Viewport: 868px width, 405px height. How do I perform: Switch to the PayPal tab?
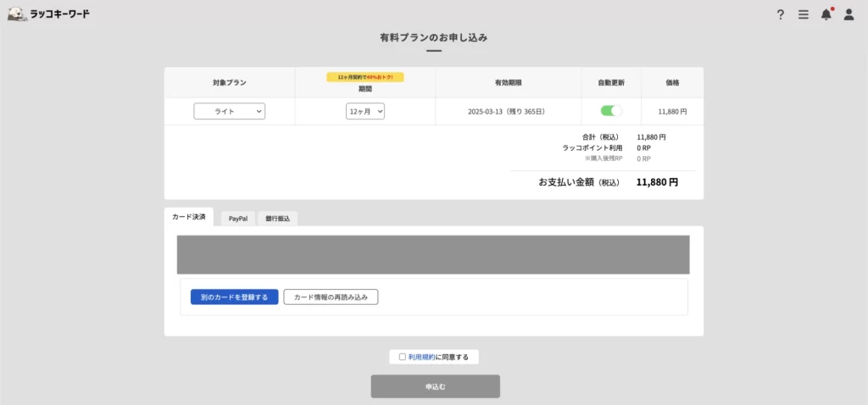(x=238, y=219)
